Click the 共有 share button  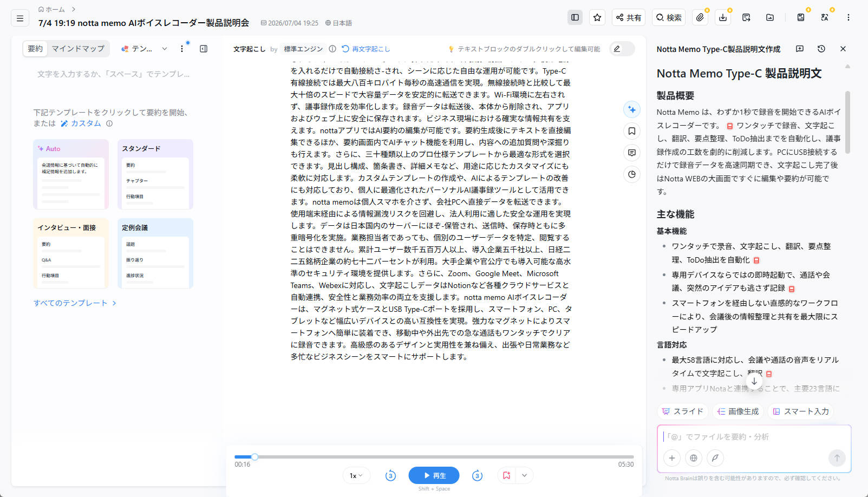pos(629,17)
